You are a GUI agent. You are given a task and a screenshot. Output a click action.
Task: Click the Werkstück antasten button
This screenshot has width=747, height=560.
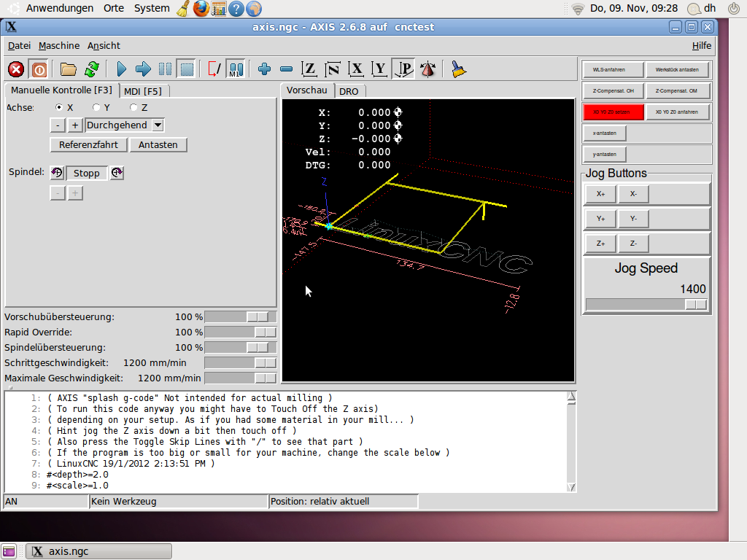tap(677, 69)
